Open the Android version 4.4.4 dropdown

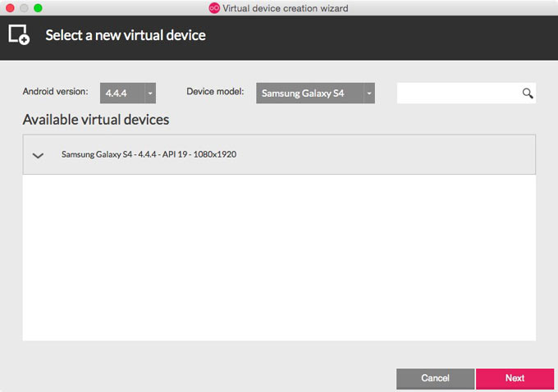pos(128,93)
